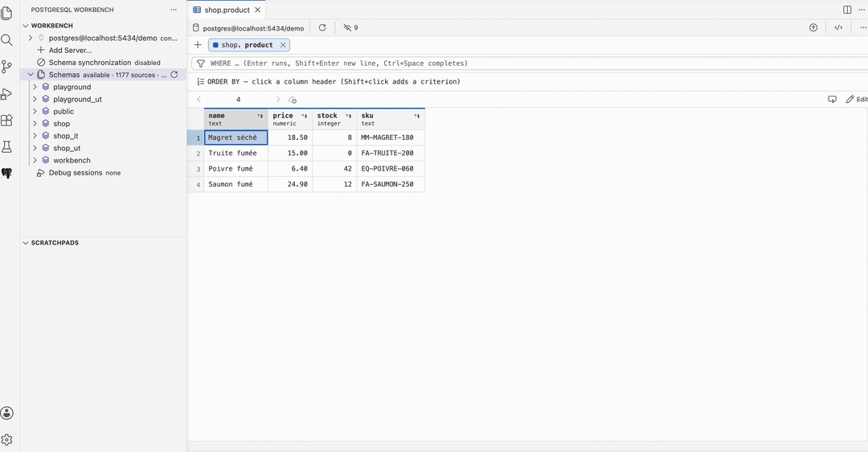Expand the playground schema

[x=35, y=87]
